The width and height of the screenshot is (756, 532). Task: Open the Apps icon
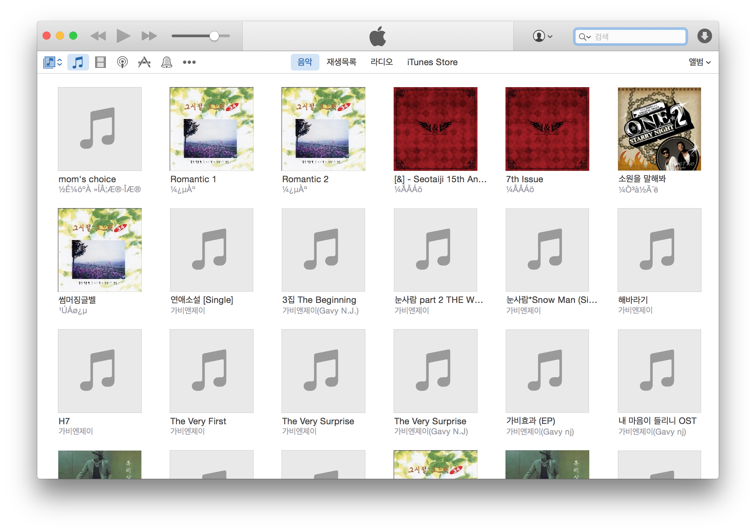[x=144, y=62]
